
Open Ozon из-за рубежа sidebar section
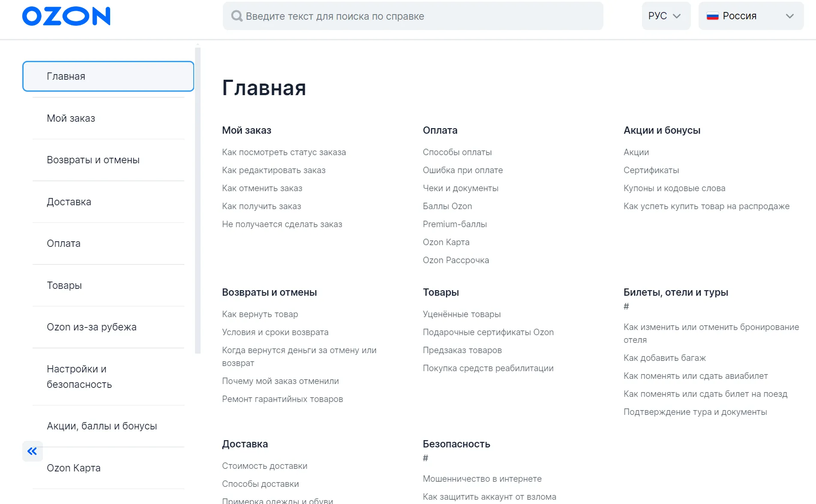click(92, 327)
